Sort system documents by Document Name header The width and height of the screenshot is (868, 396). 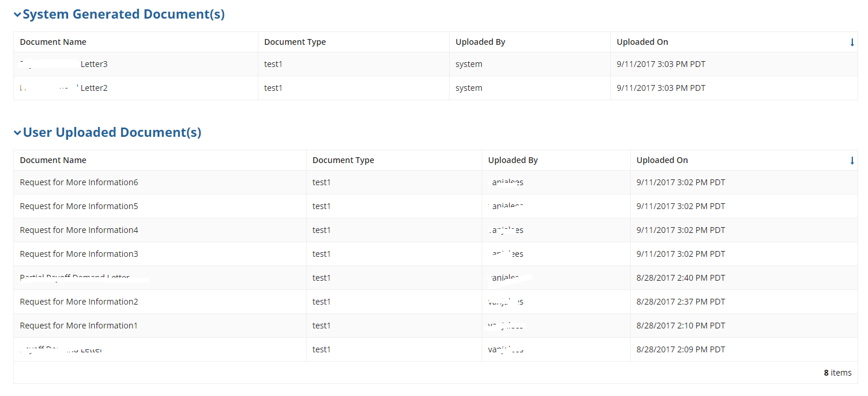tap(53, 42)
